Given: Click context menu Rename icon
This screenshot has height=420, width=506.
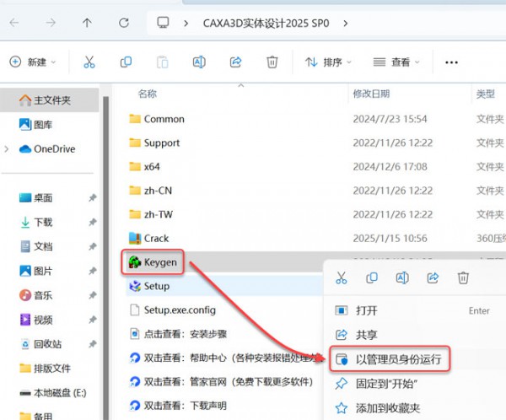Looking at the screenshot, I should coord(402,277).
